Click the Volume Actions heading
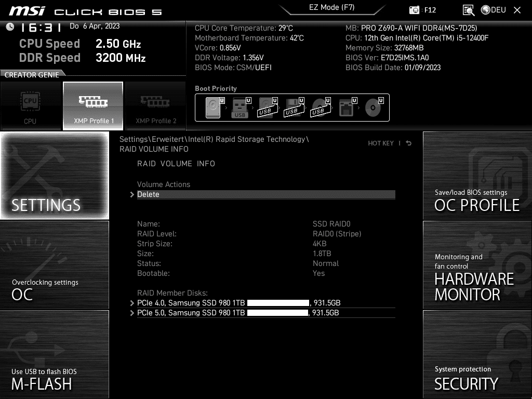Viewport: 532px width, 399px height. click(x=164, y=184)
